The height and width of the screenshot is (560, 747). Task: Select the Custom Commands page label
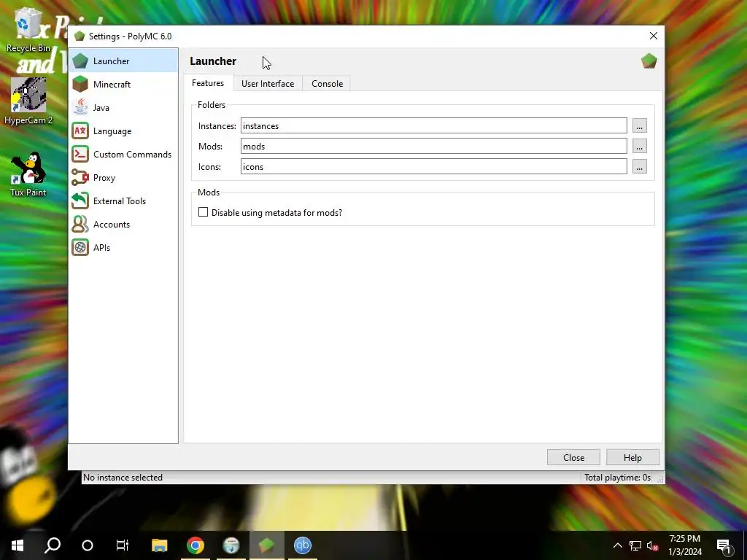(133, 155)
